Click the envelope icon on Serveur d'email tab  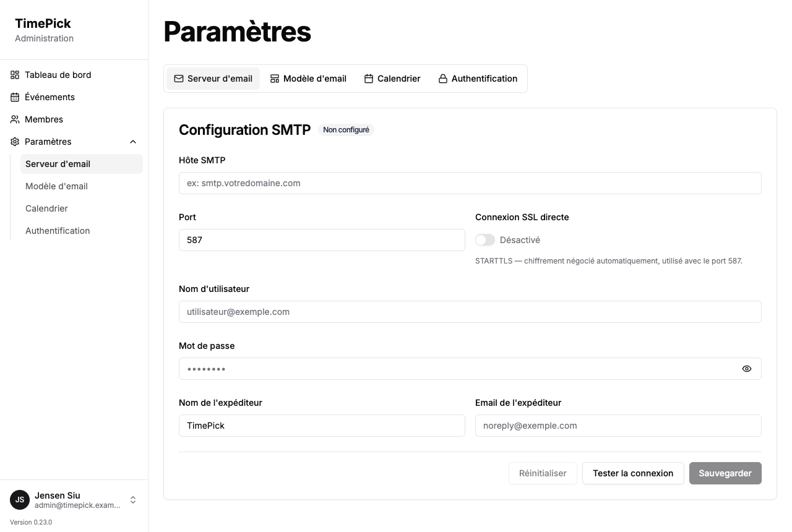click(179, 79)
